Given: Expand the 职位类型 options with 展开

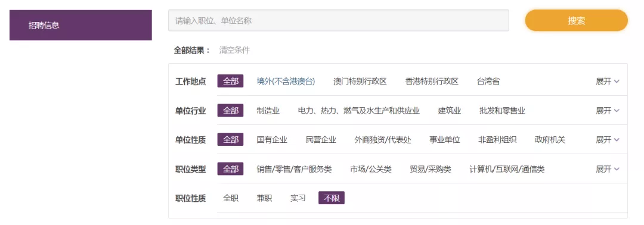Looking at the screenshot, I should (608, 169).
